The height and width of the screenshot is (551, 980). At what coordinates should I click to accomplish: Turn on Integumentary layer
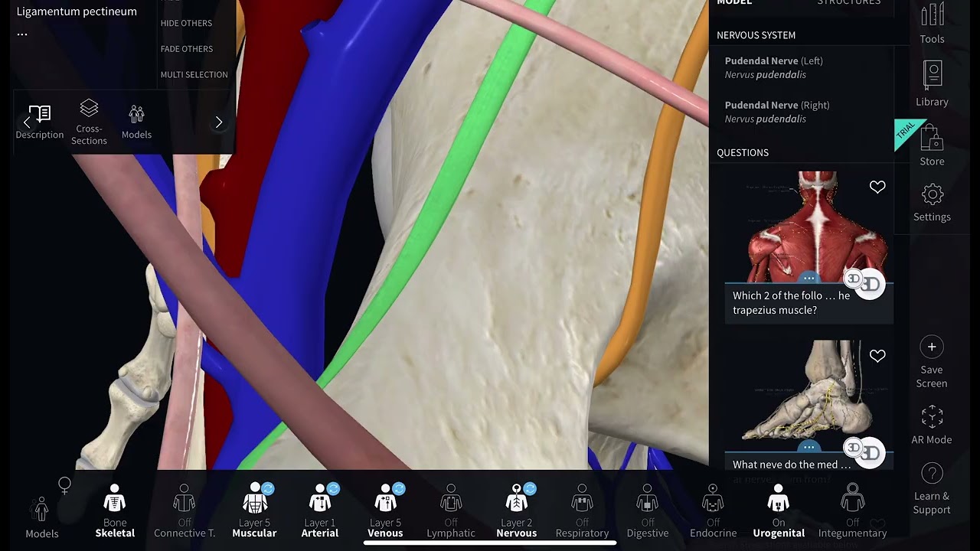[852, 510]
